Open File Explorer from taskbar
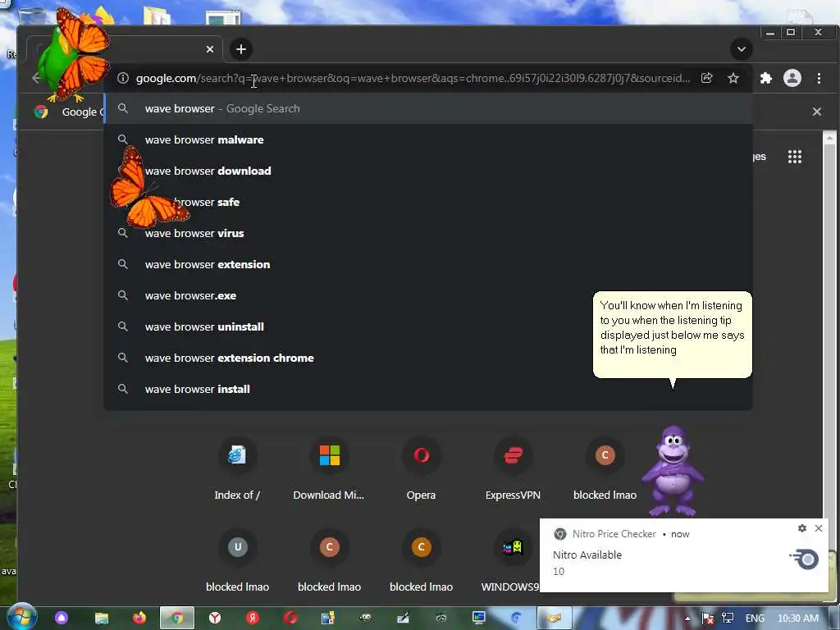Image resolution: width=840 pixels, height=630 pixels. click(x=101, y=619)
